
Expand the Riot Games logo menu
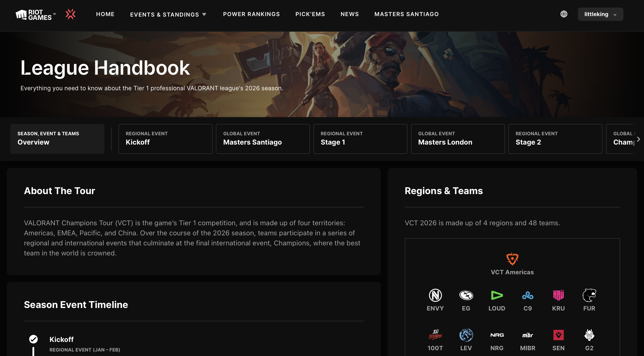[35, 15]
